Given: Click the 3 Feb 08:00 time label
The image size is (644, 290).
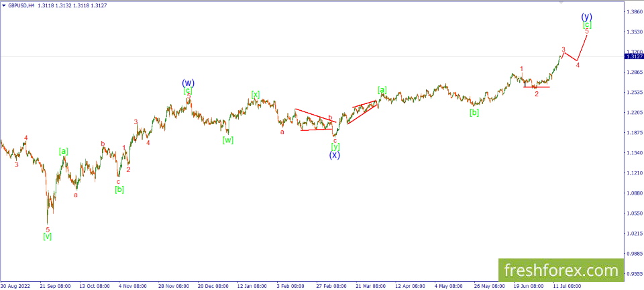Looking at the screenshot, I should coord(292,285).
